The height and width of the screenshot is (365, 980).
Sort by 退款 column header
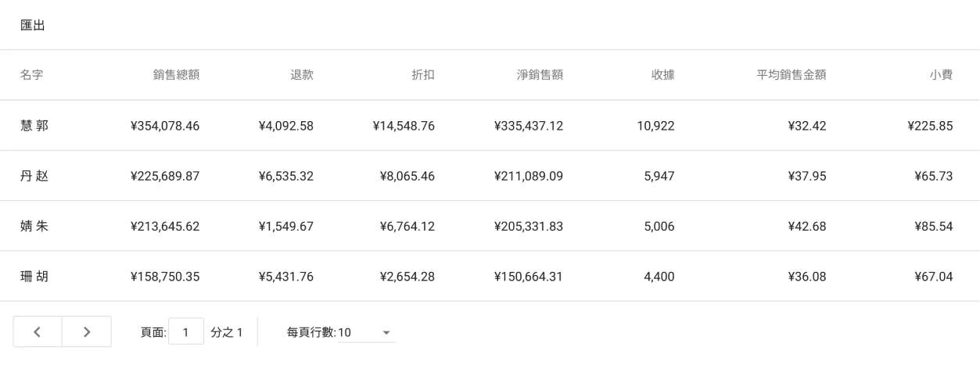click(x=302, y=75)
